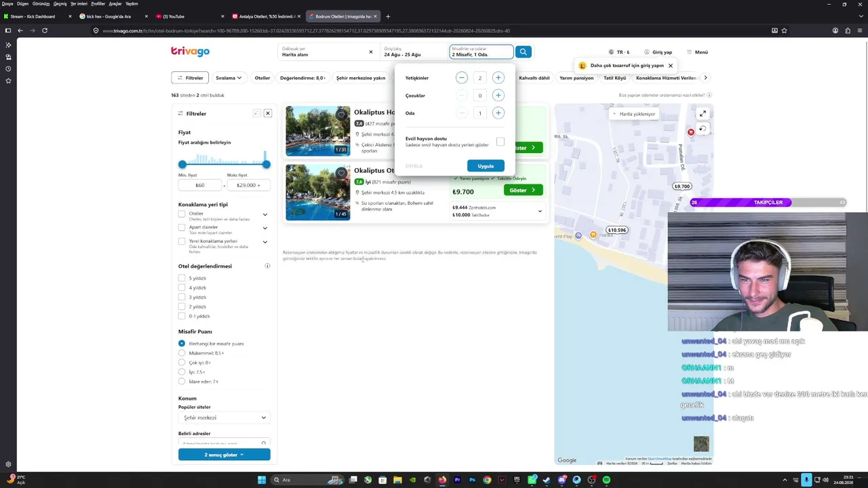Expand the Yerel konaklama yerleri subtypes
The image size is (868, 488).
(265, 242)
